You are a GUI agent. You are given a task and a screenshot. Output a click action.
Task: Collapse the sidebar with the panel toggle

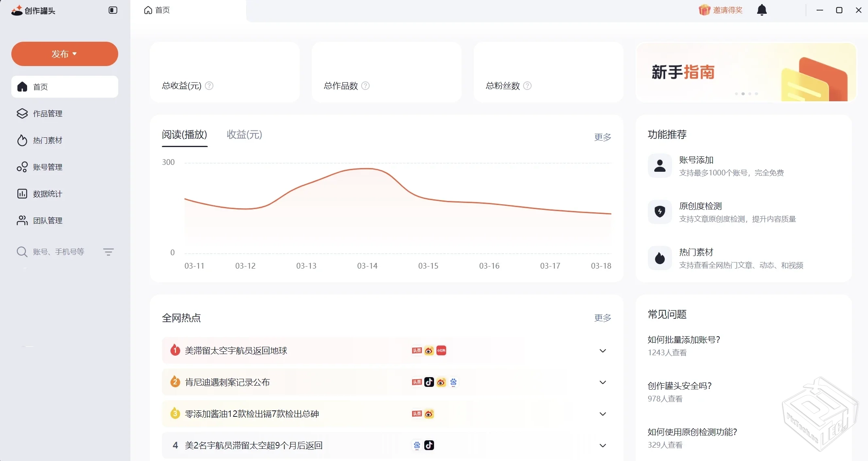pyautogui.click(x=112, y=10)
